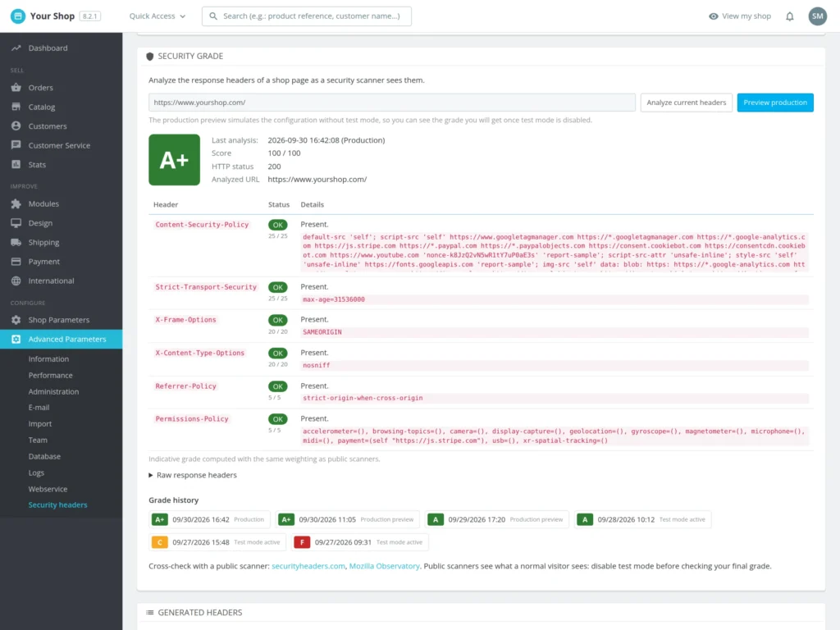
Task: Select 09/28/2026 10:12 grade history entry
Action: [x=642, y=519]
